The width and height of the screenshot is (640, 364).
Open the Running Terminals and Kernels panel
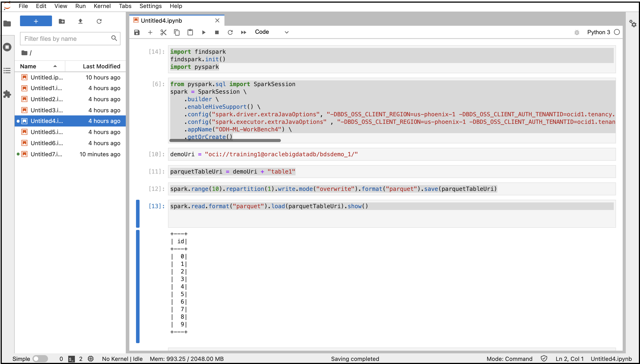pos(7,47)
